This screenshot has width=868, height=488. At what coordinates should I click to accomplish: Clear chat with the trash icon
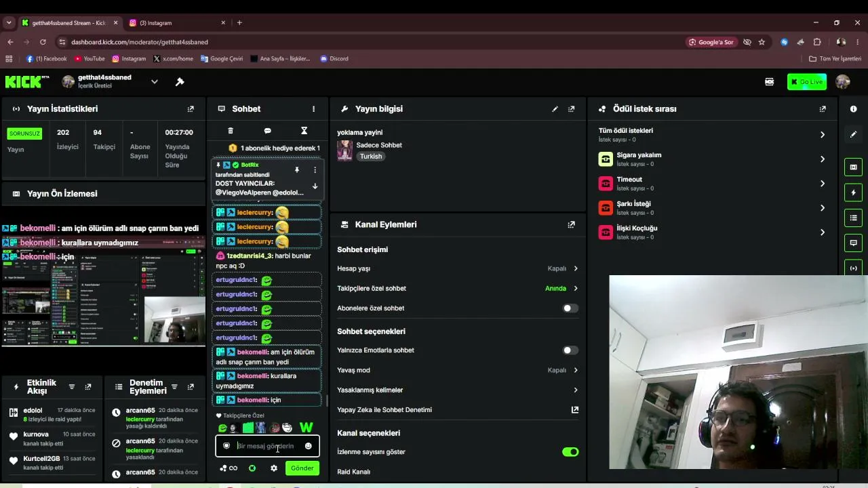[x=231, y=131]
